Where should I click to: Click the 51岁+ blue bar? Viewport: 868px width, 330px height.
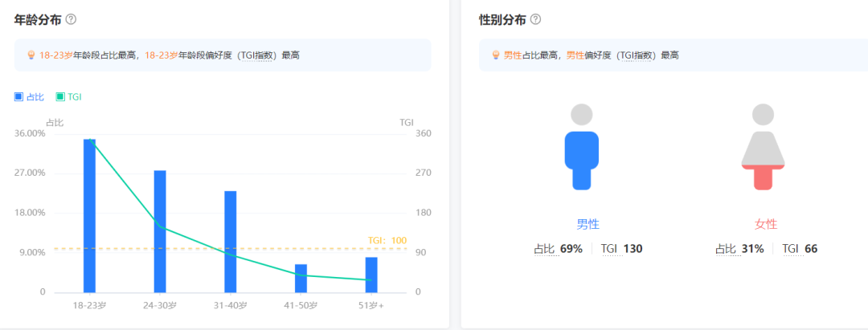coord(371,275)
